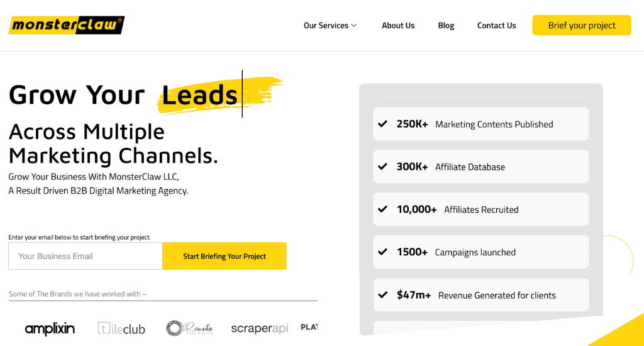Click the MonsterClaw logo
The image size is (644, 346).
click(66, 25)
